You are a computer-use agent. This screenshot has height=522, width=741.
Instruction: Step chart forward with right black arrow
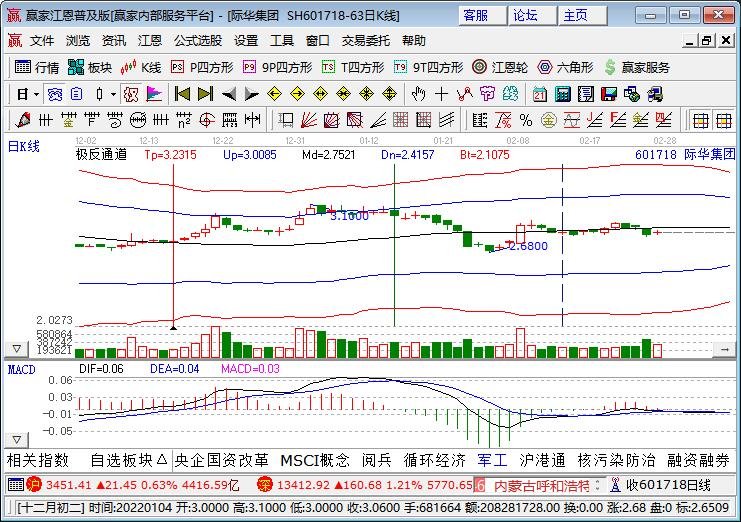[x=251, y=94]
